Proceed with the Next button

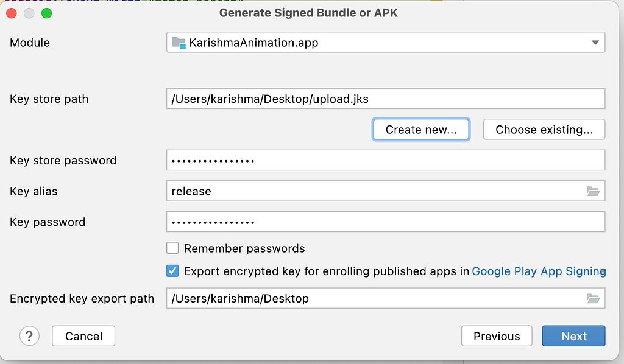573,336
